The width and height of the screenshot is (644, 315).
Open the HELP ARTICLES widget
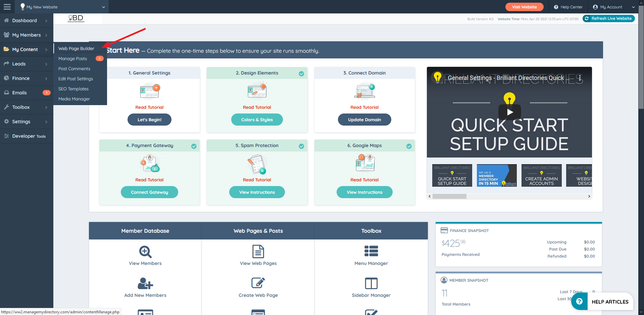[602, 302]
